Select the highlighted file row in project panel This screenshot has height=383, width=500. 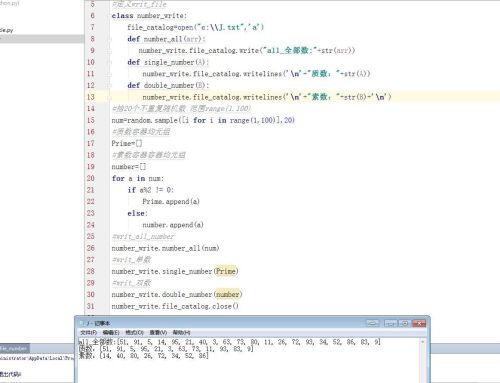point(42,39)
